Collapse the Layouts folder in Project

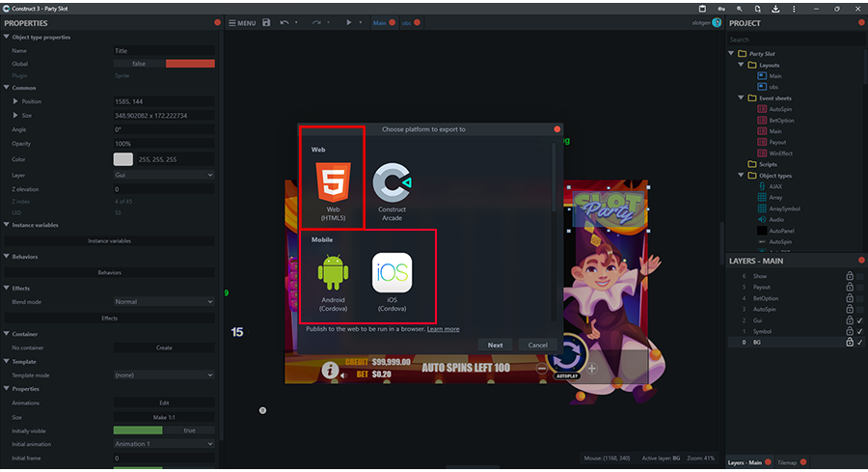click(x=742, y=65)
